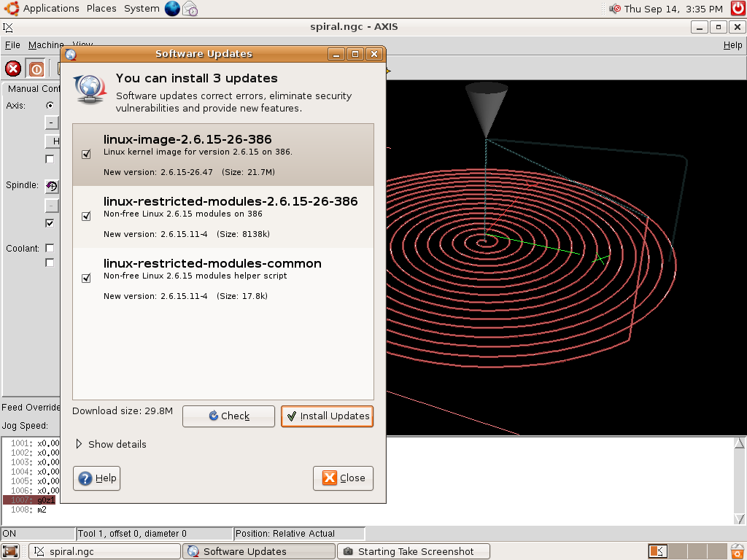This screenshot has height=560, width=747.
Task: Open the Help menu in AXIS
Action: [x=732, y=44]
